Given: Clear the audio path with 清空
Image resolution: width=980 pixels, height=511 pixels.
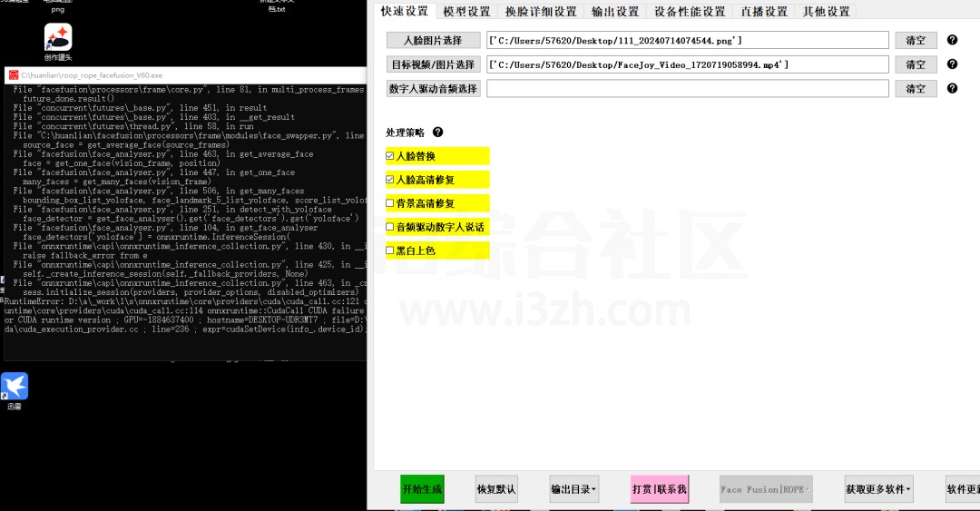Looking at the screenshot, I should [916, 89].
